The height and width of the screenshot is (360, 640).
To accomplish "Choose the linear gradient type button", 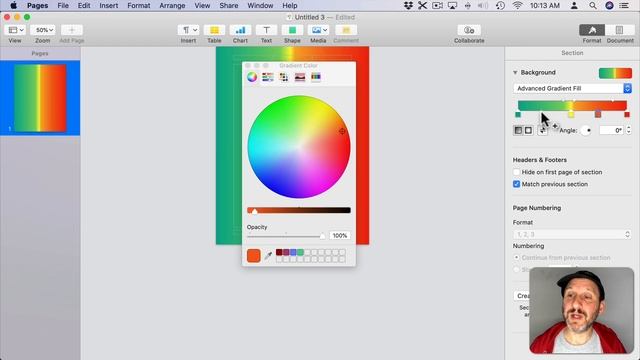I will tap(518, 130).
